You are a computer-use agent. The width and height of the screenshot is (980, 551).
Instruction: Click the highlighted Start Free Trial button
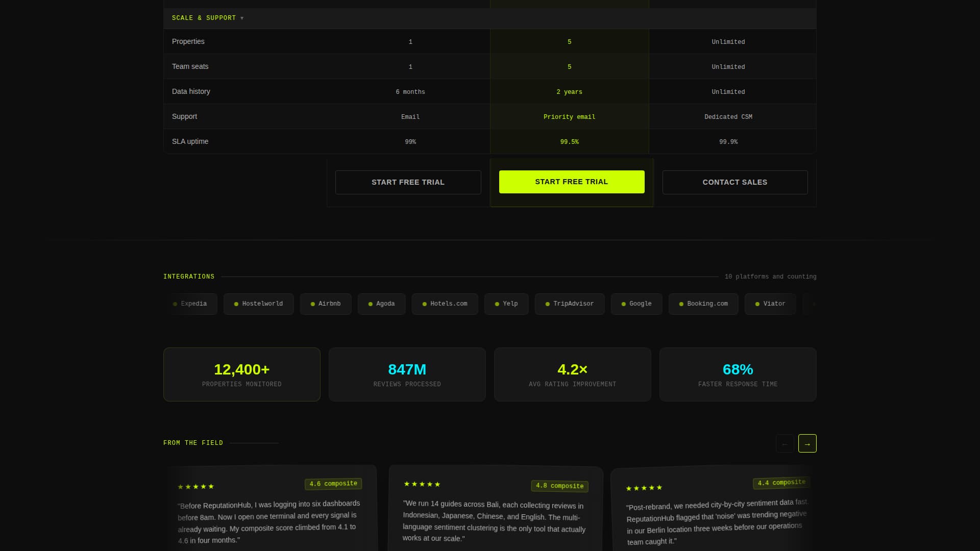tap(572, 182)
